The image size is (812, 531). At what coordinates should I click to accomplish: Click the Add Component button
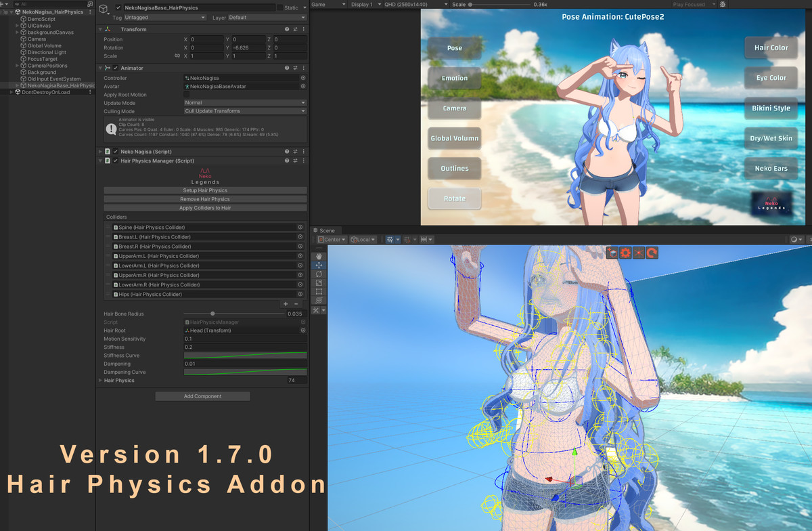pos(202,396)
